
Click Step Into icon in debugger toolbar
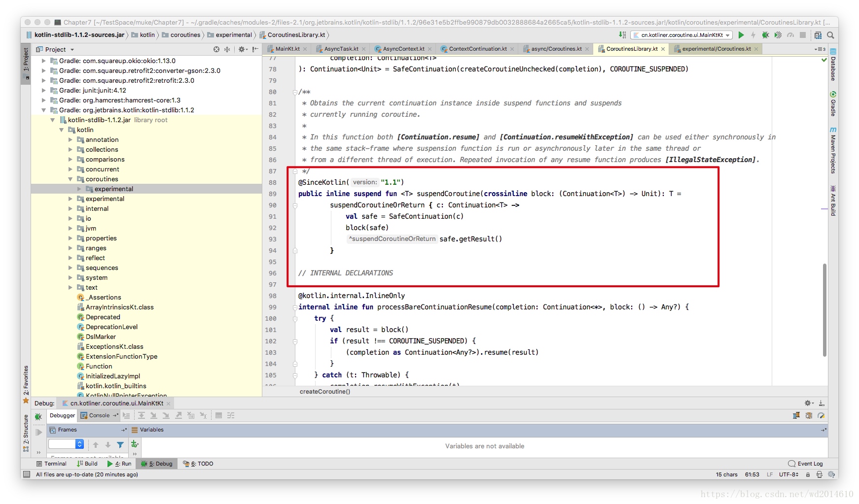153,415
